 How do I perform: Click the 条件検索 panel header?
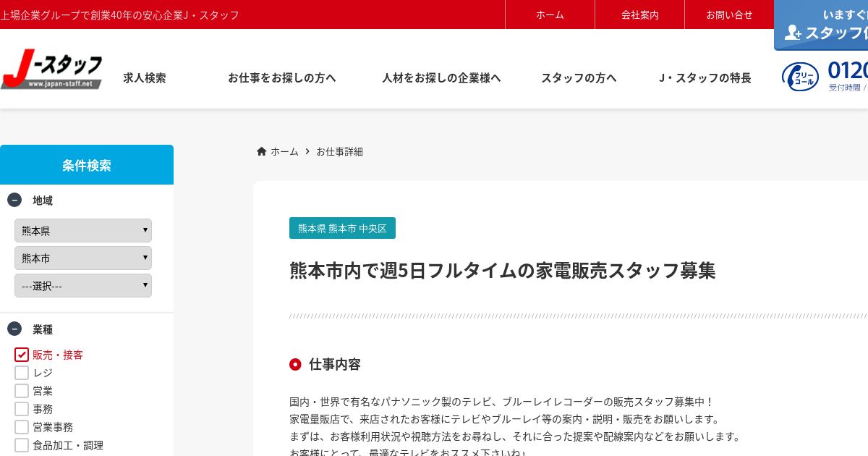[x=87, y=165]
